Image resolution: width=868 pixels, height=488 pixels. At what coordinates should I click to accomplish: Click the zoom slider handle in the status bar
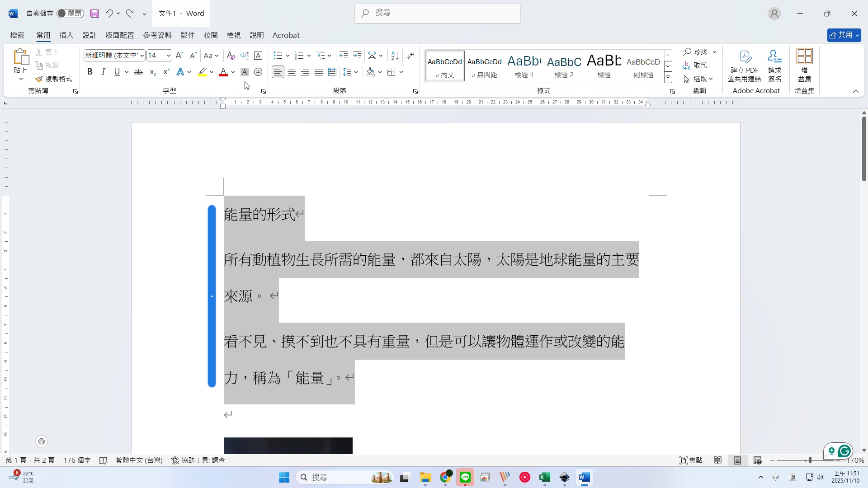click(810, 460)
